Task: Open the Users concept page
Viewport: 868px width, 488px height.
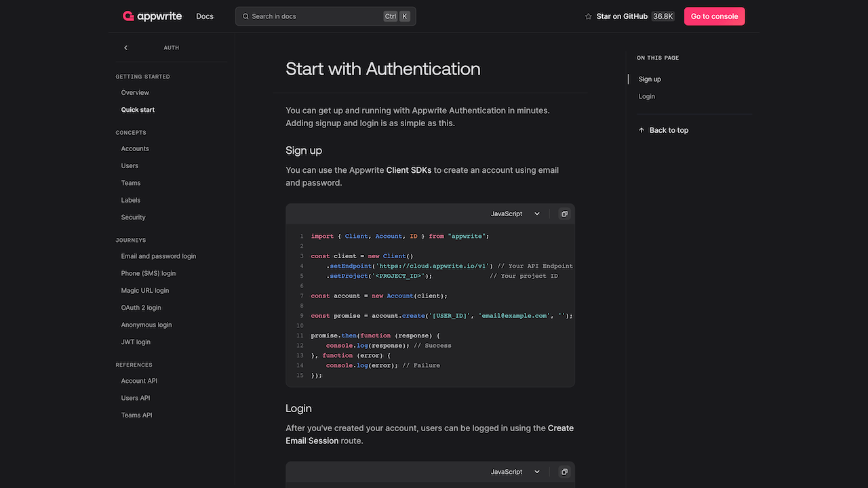Action: [x=130, y=166]
